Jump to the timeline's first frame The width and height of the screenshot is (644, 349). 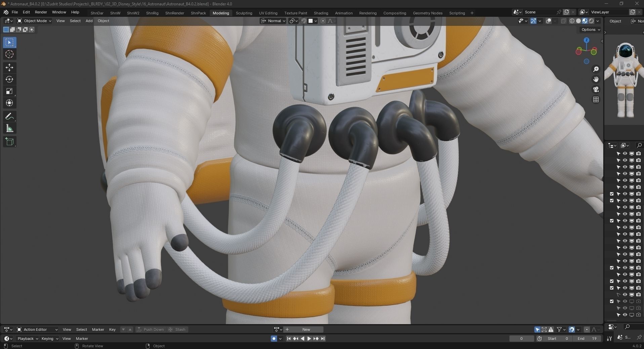pos(289,339)
